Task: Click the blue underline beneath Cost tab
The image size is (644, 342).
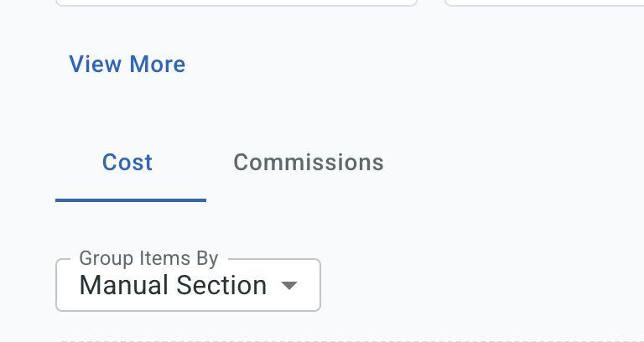Action: (x=130, y=199)
